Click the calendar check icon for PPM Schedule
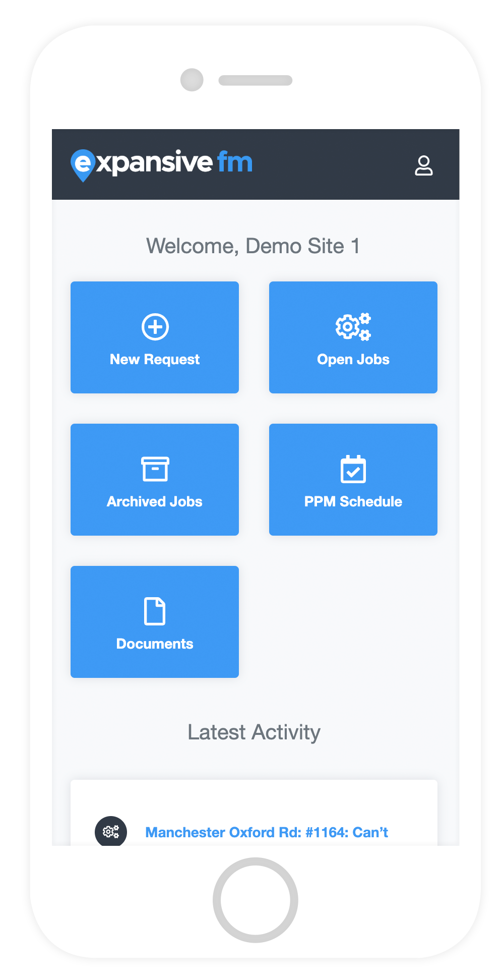The height and width of the screenshot is (980, 504). [x=353, y=469]
